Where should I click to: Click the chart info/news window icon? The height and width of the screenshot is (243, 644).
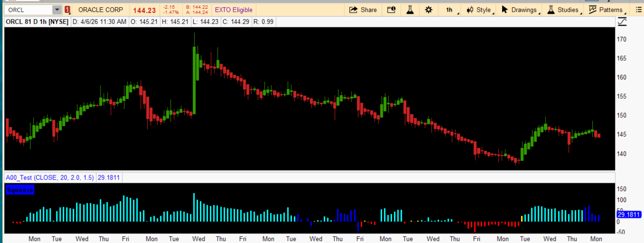coord(391,10)
